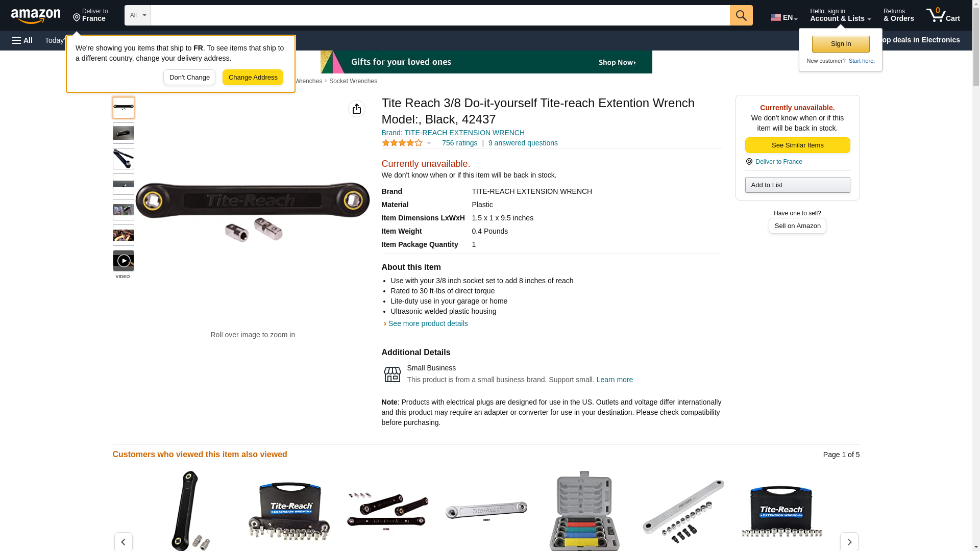Screen dimensions: 980x551
Task: Open the All hamburger menu
Action: click(22, 40)
